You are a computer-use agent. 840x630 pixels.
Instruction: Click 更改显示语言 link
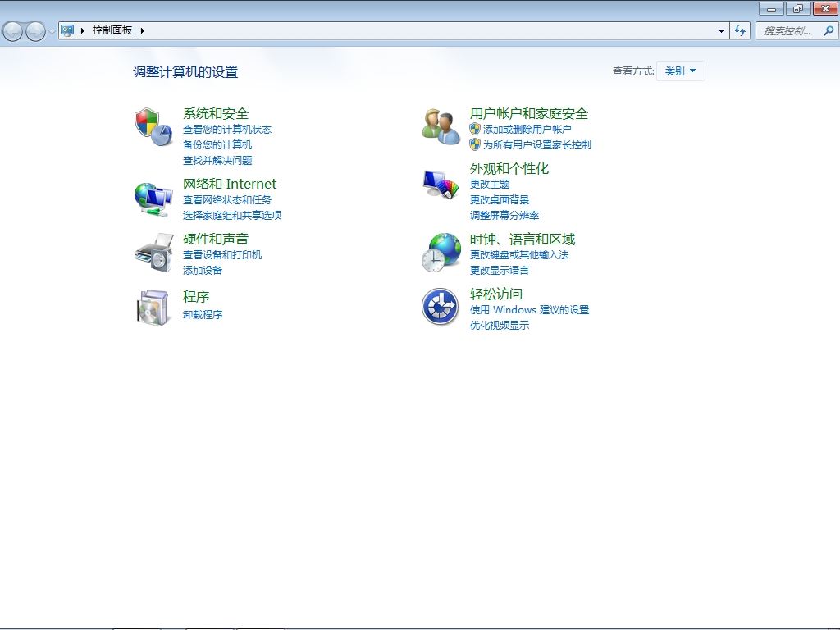500,270
